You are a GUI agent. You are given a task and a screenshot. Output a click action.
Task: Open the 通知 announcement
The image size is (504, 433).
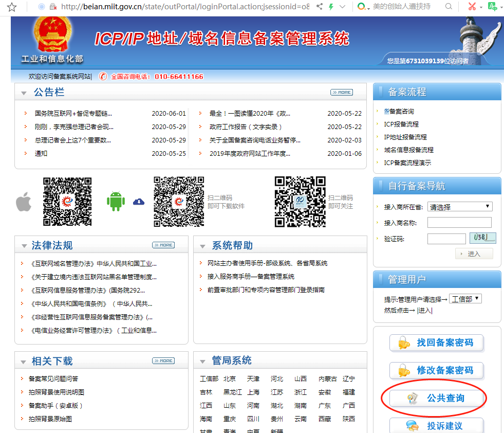coord(41,153)
